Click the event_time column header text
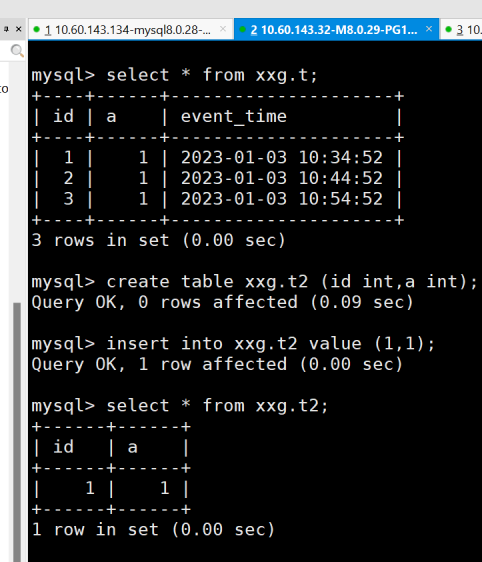Screen dimensions: 482x562 [x=234, y=116]
